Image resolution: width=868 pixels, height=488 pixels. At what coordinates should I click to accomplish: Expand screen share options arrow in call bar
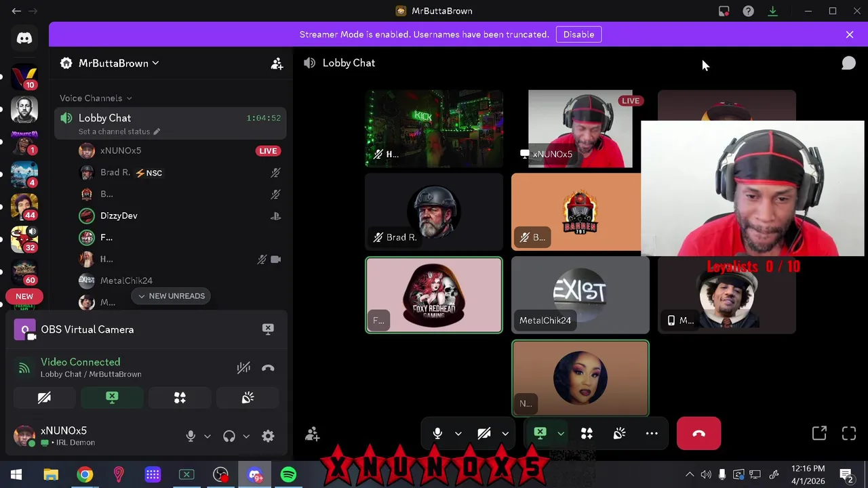(x=560, y=433)
